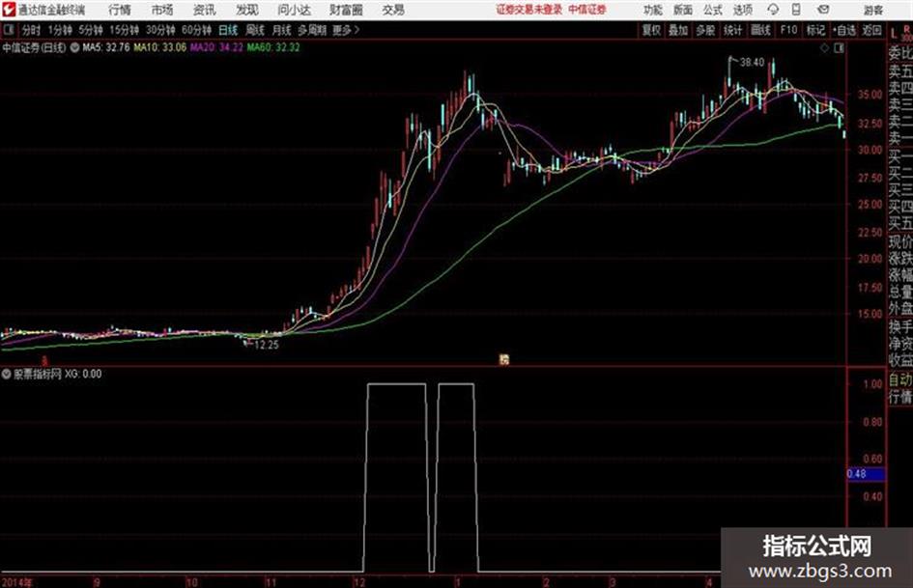This screenshot has width=913, height=588.
Task: Open the 发现 menu
Action: pyautogui.click(x=247, y=10)
